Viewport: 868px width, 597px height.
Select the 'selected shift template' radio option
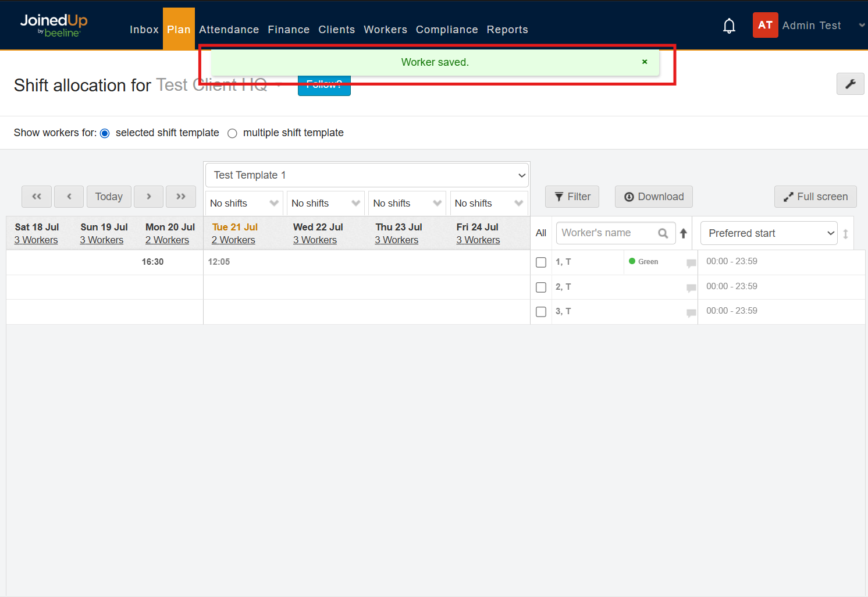click(105, 133)
